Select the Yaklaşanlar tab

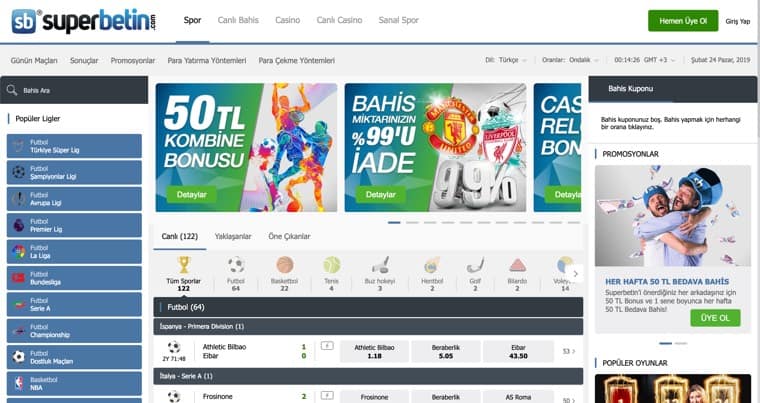pyautogui.click(x=233, y=237)
